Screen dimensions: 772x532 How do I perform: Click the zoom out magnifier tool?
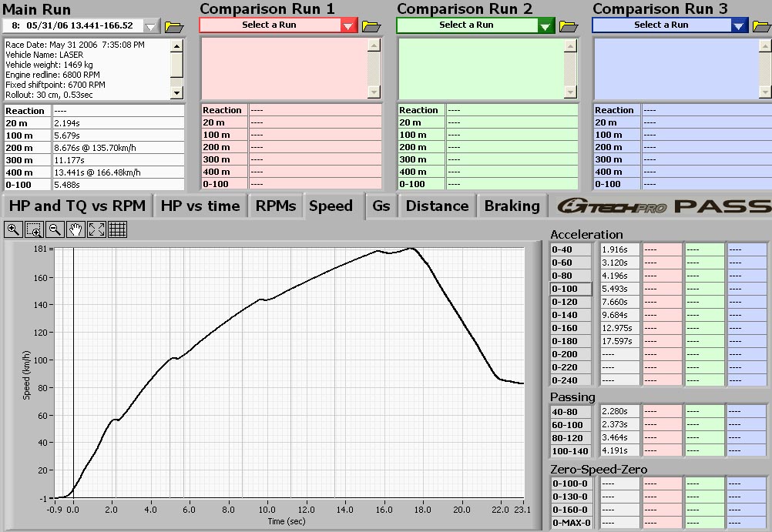tap(55, 229)
